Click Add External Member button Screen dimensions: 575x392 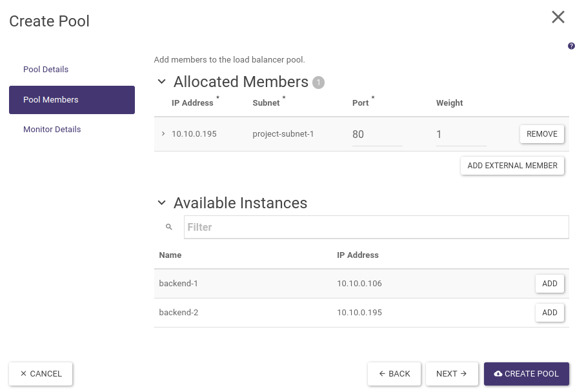(x=512, y=166)
